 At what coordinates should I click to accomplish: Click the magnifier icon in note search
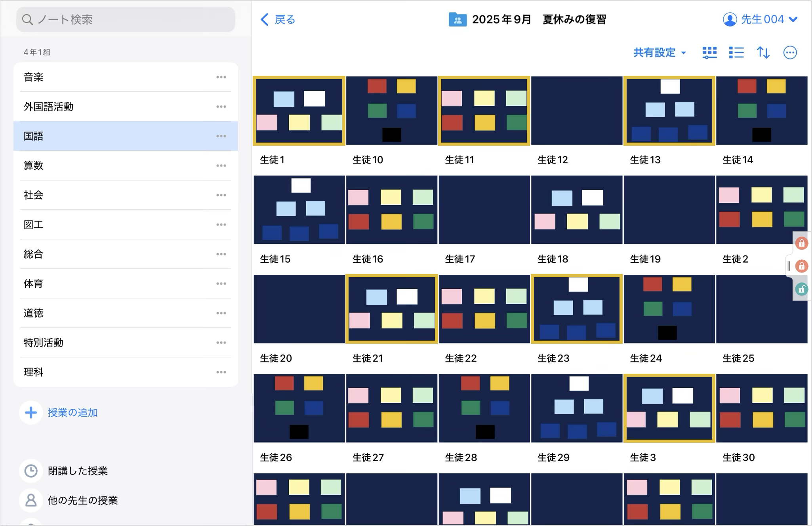coord(27,19)
